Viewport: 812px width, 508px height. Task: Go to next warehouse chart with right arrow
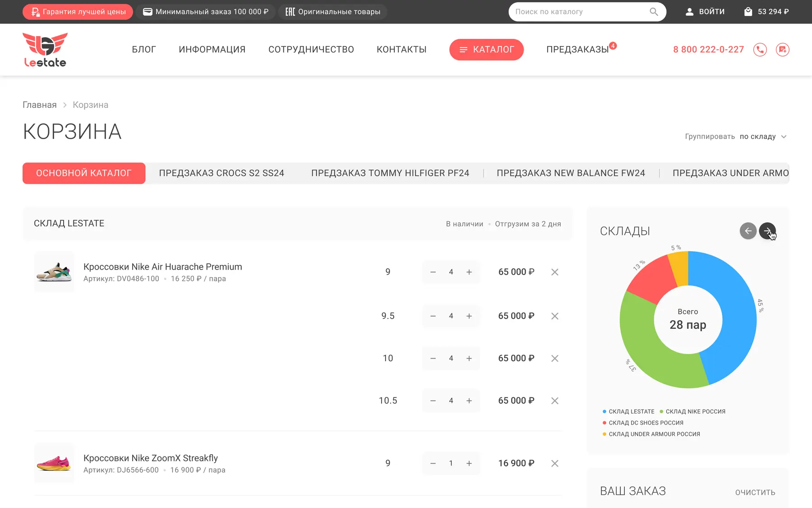[x=767, y=231]
